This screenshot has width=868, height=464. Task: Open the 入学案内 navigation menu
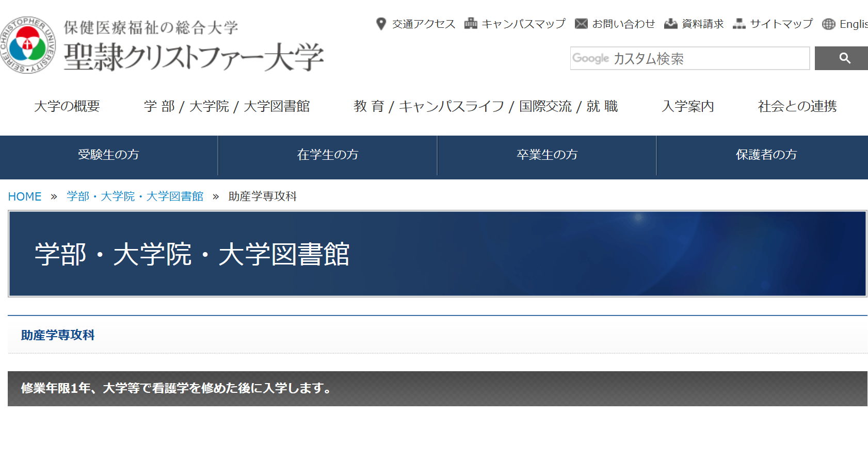click(x=688, y=106)
